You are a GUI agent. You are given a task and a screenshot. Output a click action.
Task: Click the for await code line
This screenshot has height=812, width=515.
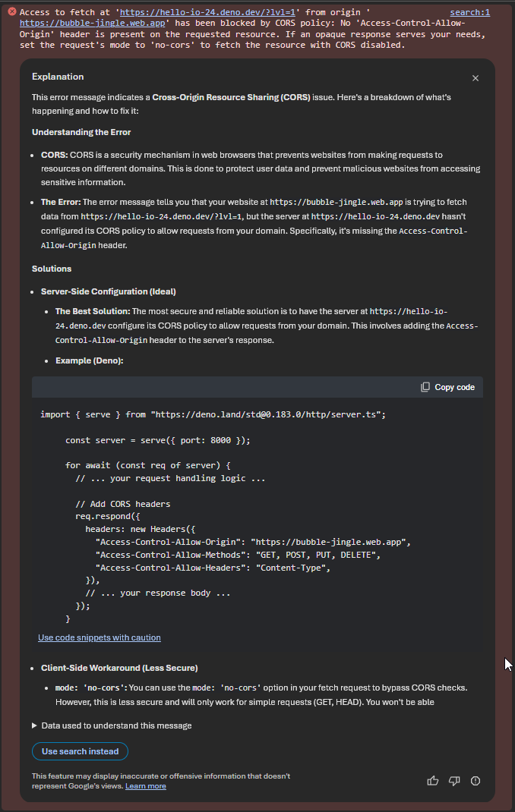(x=147, y=465)
